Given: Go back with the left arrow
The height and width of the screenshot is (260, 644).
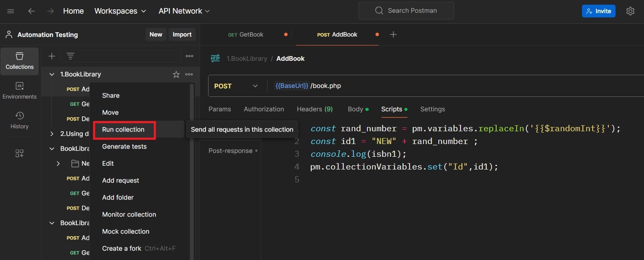Looking at the screenshot, I should (31, 11).
